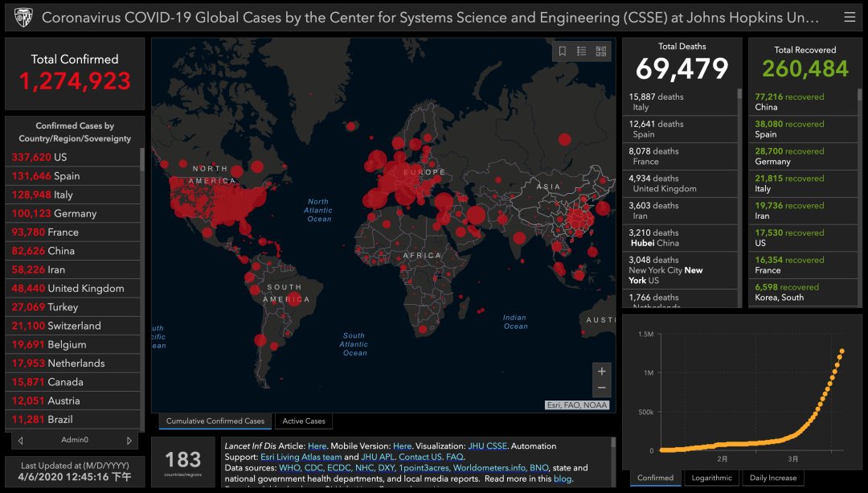Select China with 82,626 confirmed cases
This screenshot has width=868, height=493.
[72, 251]
